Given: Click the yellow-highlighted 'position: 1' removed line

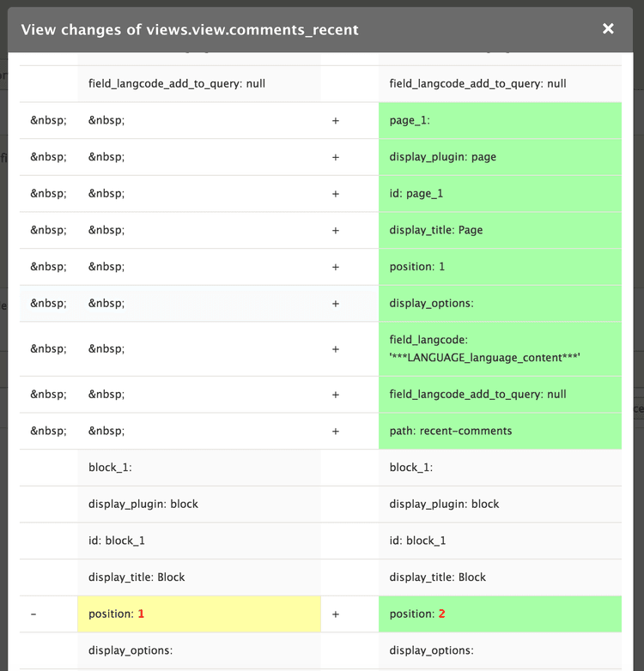Looking at the screenshot, I should point(199,614).
